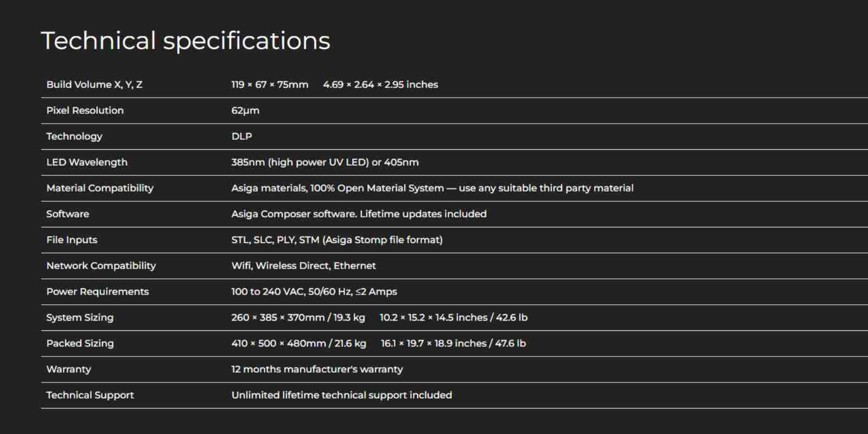This screenshot has width=868, height=434.
Task: Select the Material Compatibility label
Action: pos(100,188)
